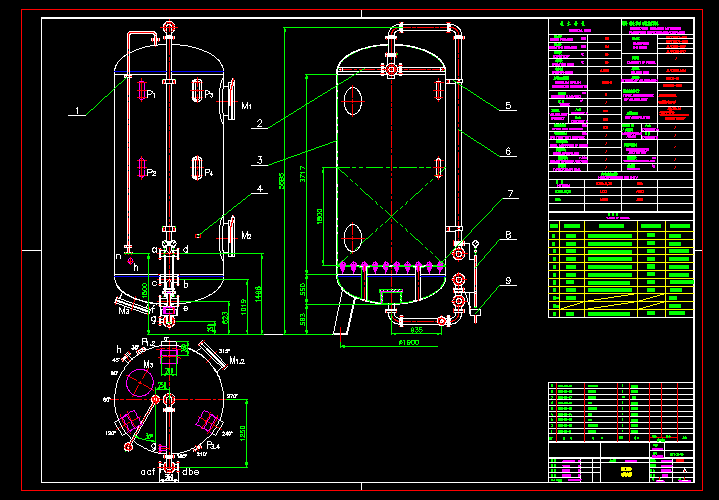Click the M2 manhole label
This screenshot has height=500, width=719.
pyautogui.click(x=246, y=236)
